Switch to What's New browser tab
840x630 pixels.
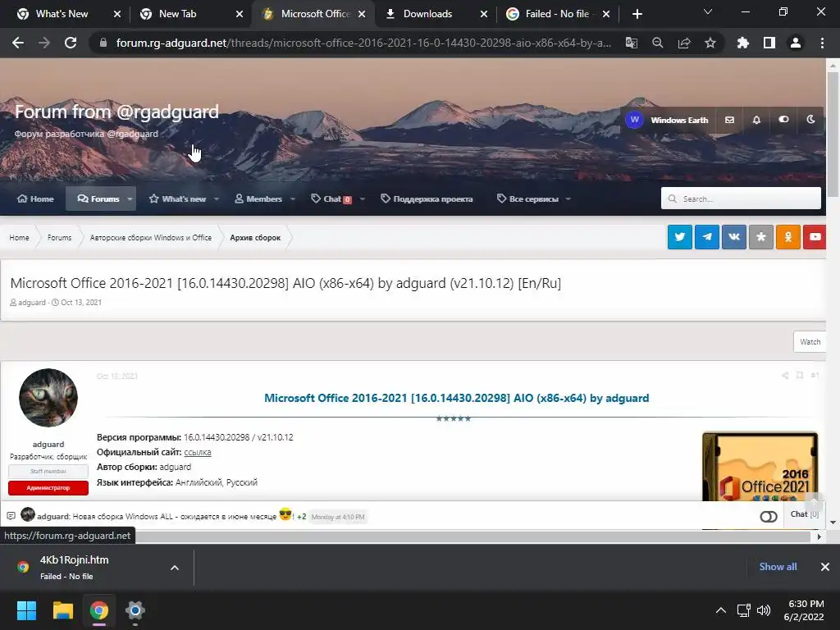point(62,14)
